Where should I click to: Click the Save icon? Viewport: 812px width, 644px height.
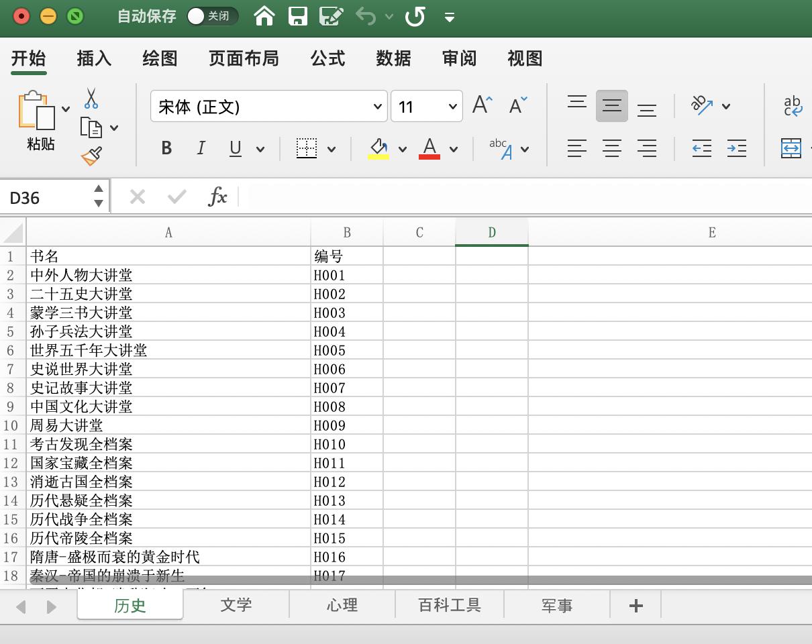(297, 15)
